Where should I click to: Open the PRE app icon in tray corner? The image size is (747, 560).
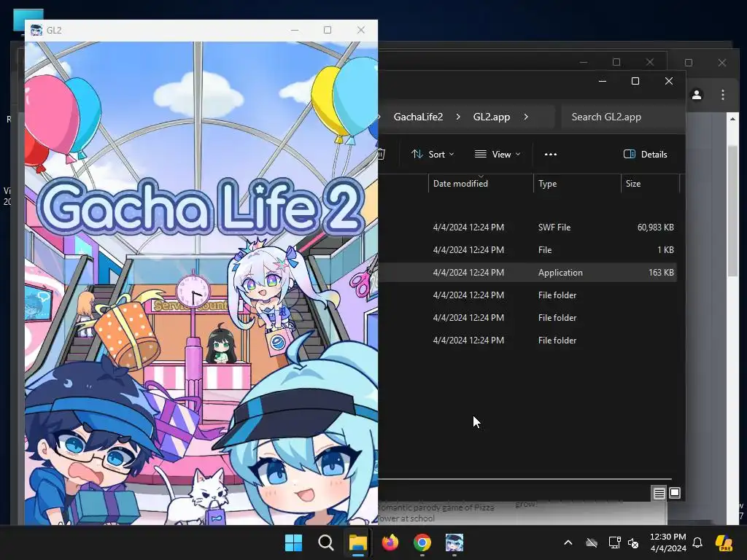724,542
